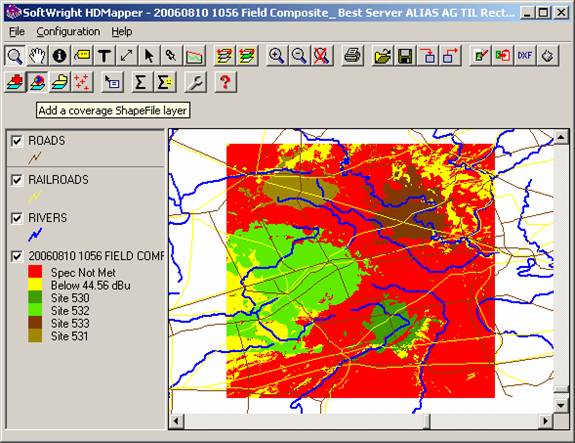Click the red question mark help icon
Image resolution: width=575 pixels, height=443 pixels.
(225, 82)
